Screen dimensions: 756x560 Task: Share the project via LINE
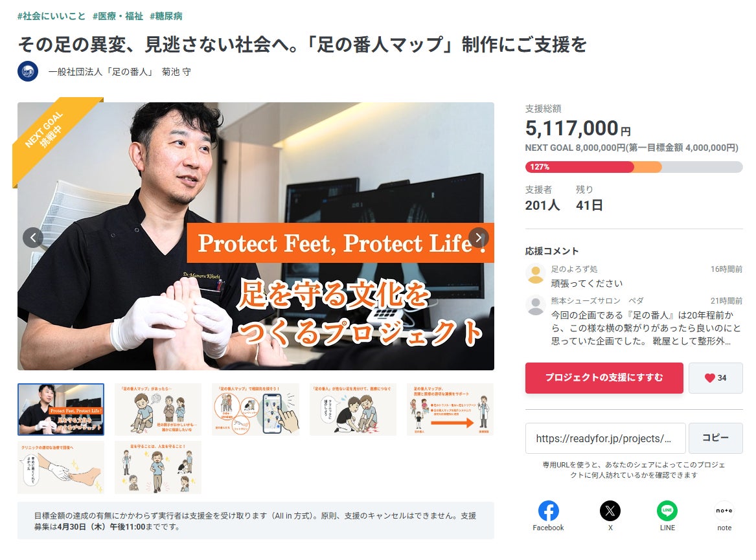[x=667, y=516]
